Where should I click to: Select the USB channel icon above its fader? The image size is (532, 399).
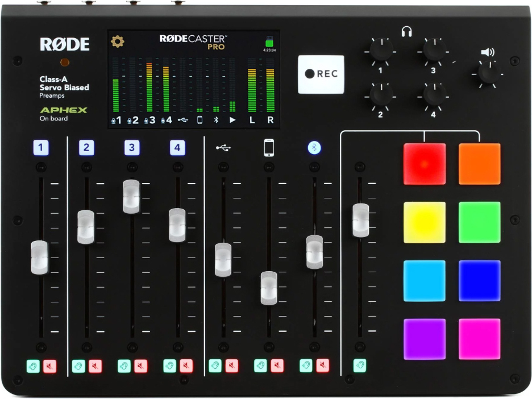pos(223,146)
